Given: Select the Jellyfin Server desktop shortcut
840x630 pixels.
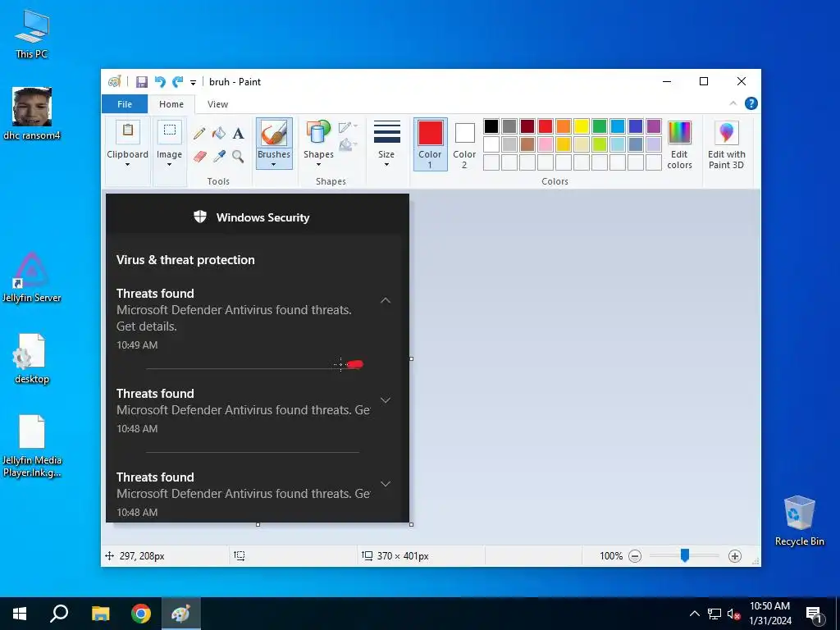Looking at the screenshot, I should coord(32,277).
